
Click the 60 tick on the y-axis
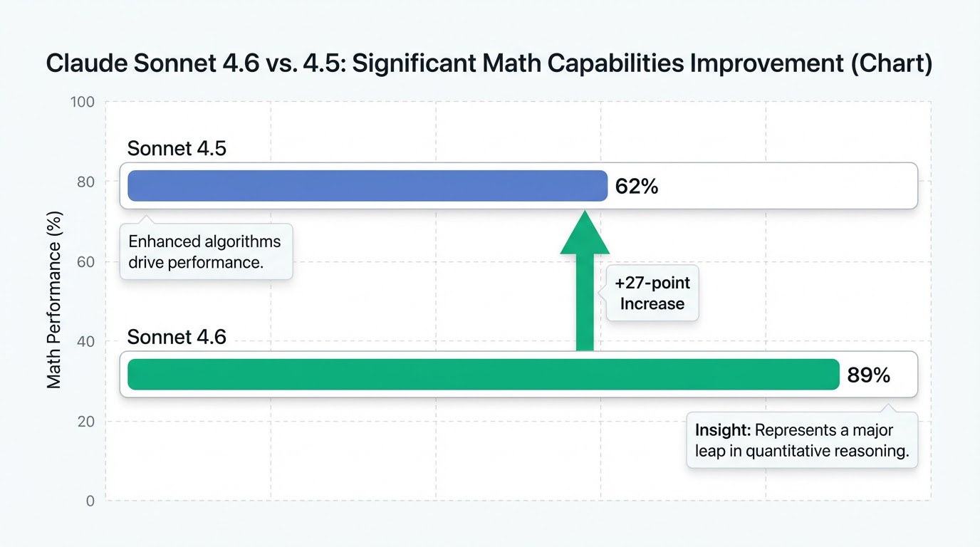point(86,261)
